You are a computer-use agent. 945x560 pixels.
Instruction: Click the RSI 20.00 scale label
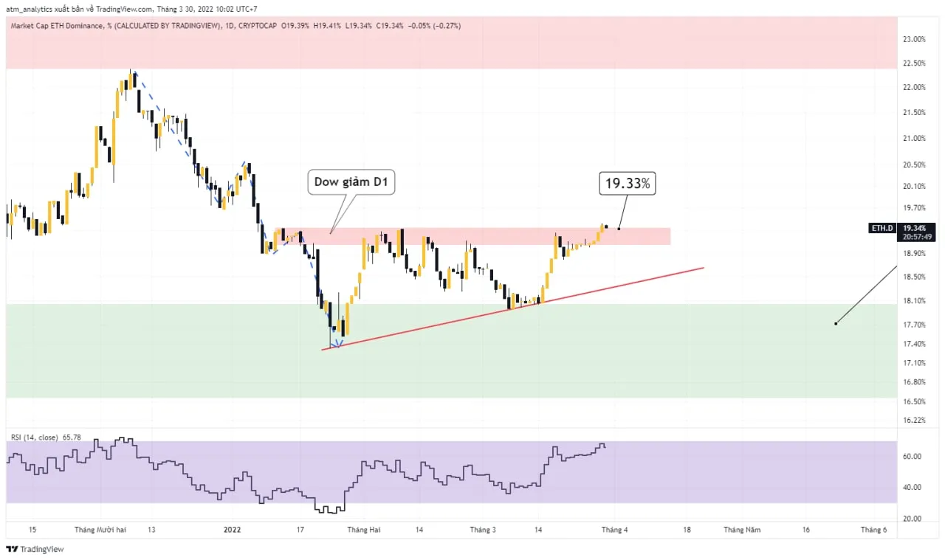tap(912, 519)
